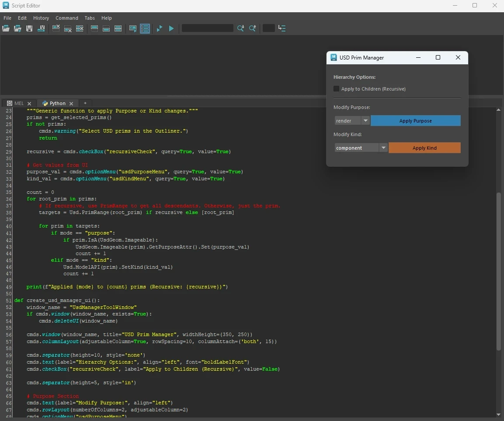Search backward in the script
Screen dimensions: 504x421
tap(253, 28)
